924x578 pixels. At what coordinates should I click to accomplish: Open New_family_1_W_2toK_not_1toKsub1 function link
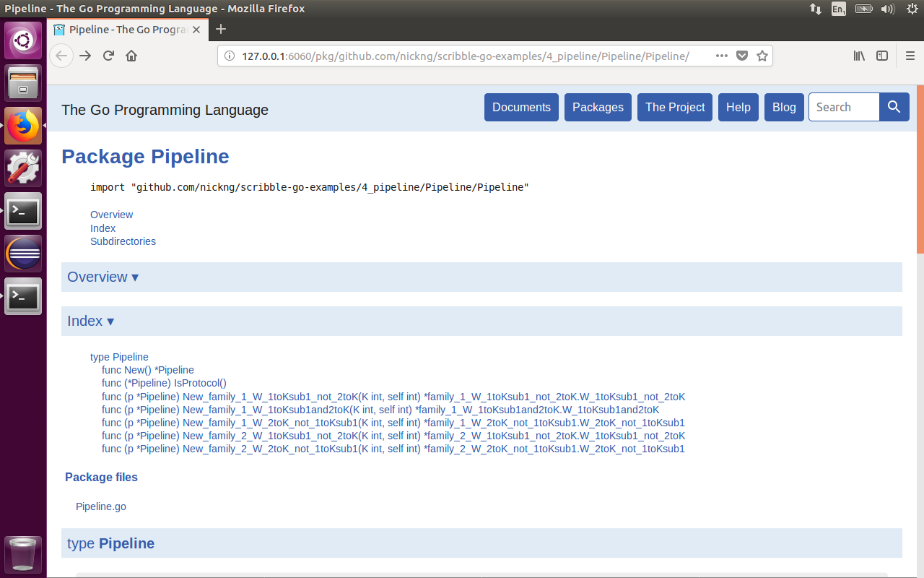(x=393, y=423)
